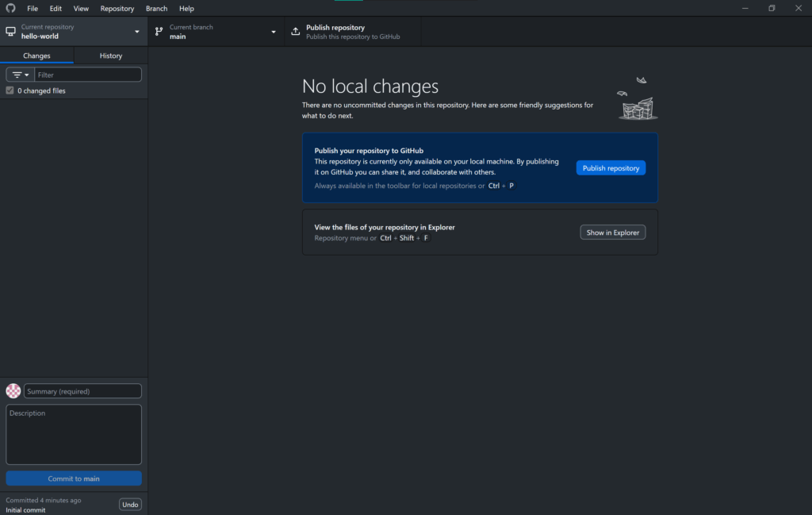Minimize the GitHub Desktop window

[x=745, y=8]
